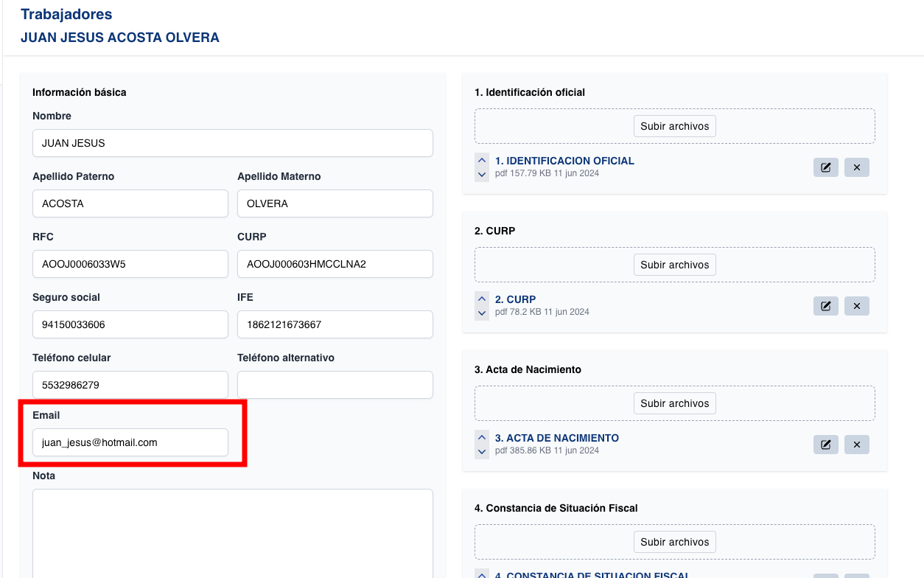
Task: Select the edit pencil icon for CURP file
Action: coord(825,306)
